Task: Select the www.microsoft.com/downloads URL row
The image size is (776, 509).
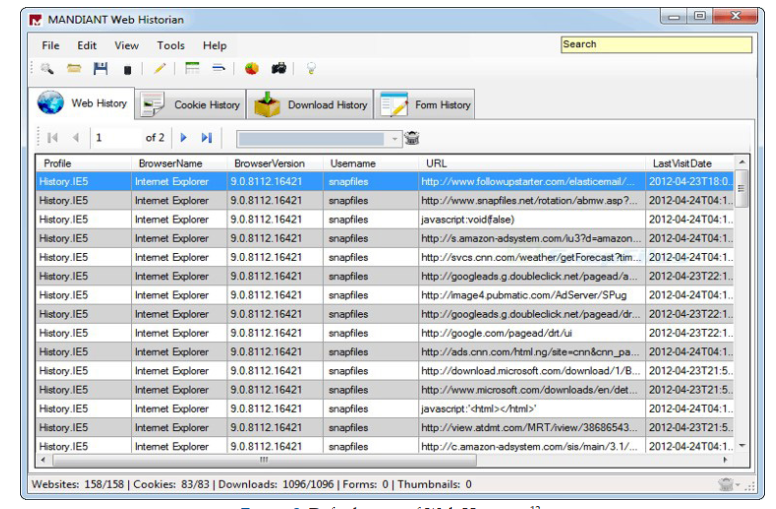Action: pyautogui.click(x=385, y=390)
